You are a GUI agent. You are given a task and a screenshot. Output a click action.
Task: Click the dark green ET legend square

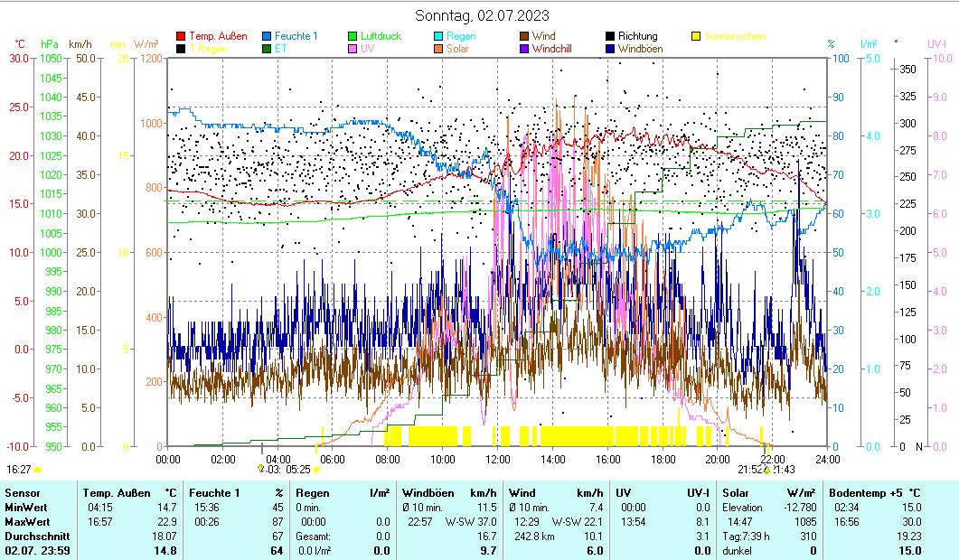pos(267,49)
